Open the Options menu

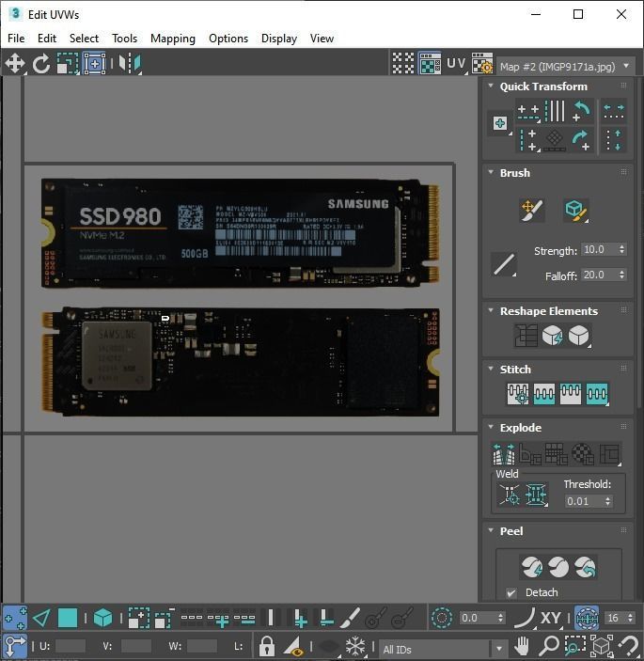[228, 39]
